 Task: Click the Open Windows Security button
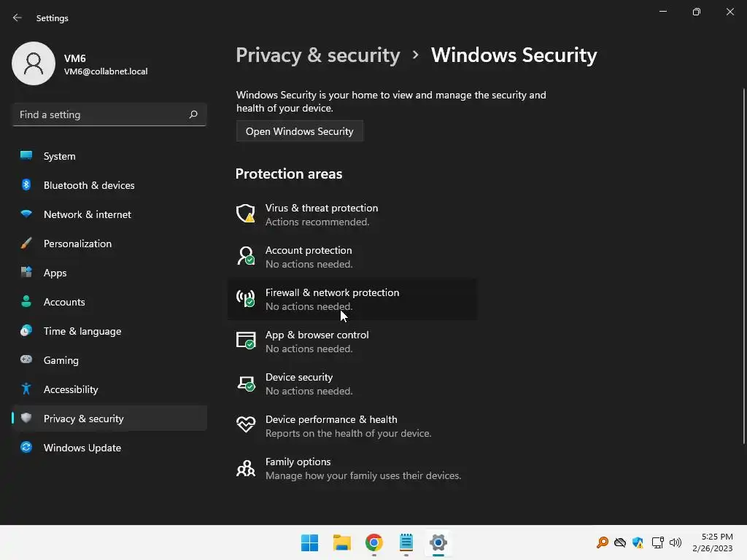299,131
